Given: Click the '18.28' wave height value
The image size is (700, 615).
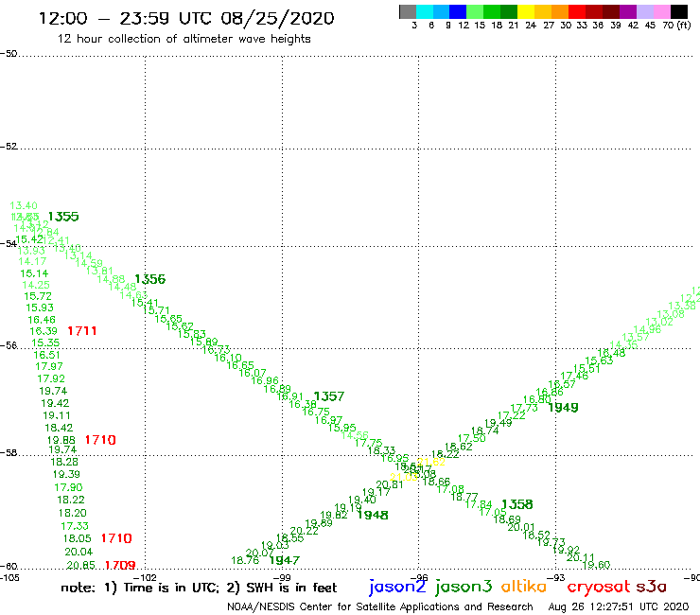Looking at the screenshot, I should 64,462.
